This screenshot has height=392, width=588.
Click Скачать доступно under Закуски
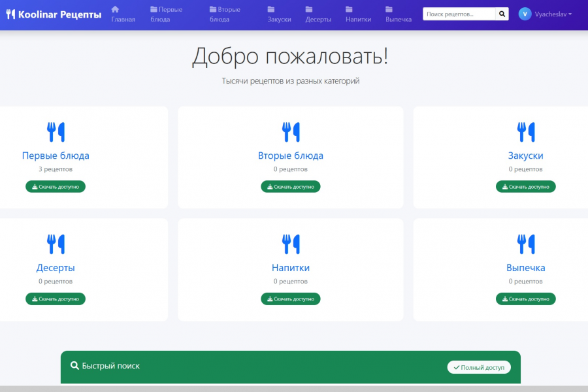[x=526, y=186]
